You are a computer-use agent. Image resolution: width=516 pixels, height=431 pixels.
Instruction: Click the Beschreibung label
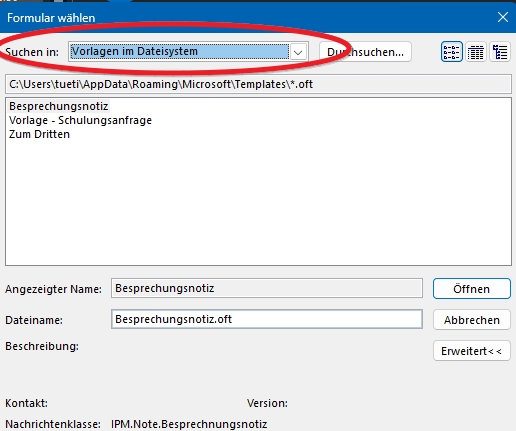(x=42, y=346)
